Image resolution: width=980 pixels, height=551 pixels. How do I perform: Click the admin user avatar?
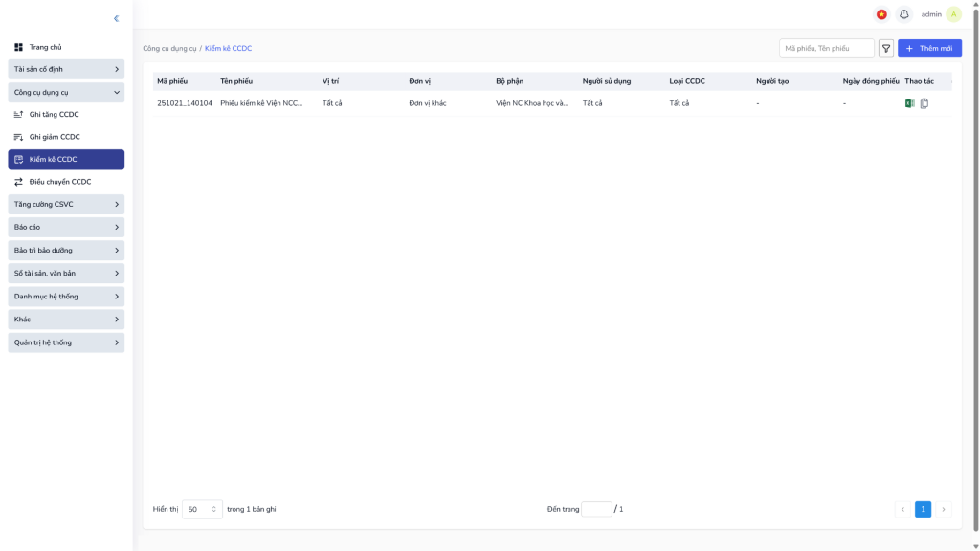click(x=953, y=14)
